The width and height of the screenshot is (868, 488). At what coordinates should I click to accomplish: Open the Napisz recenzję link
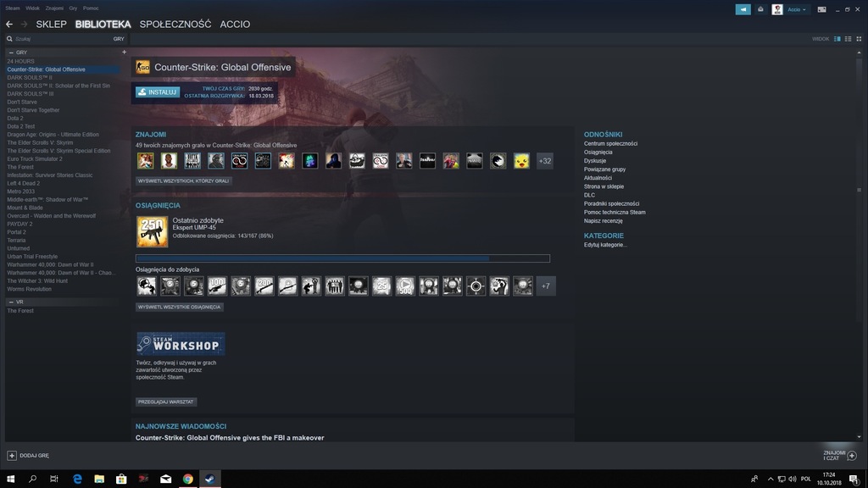pyautogui.click(x=604, y=221)
